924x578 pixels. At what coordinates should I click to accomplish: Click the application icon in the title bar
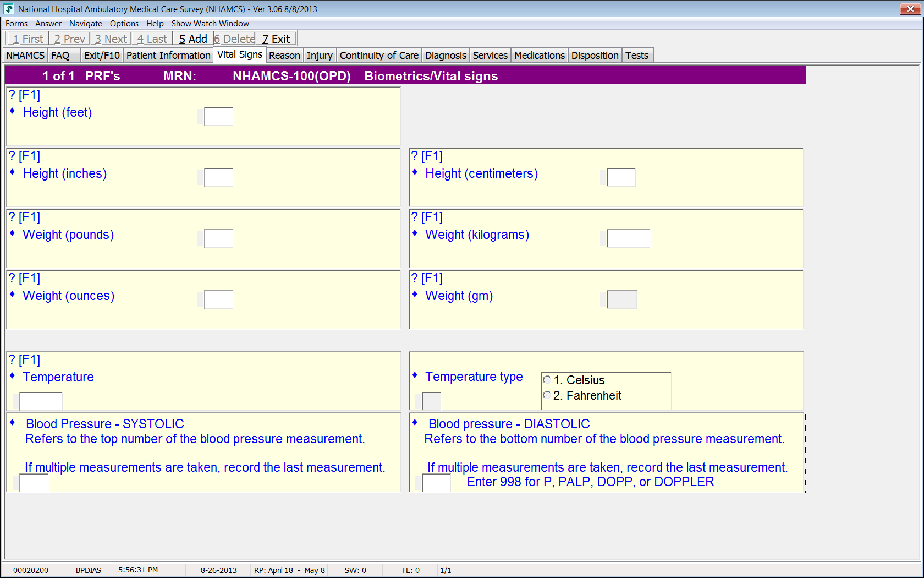pyautogui.click(x=8, y=9)
